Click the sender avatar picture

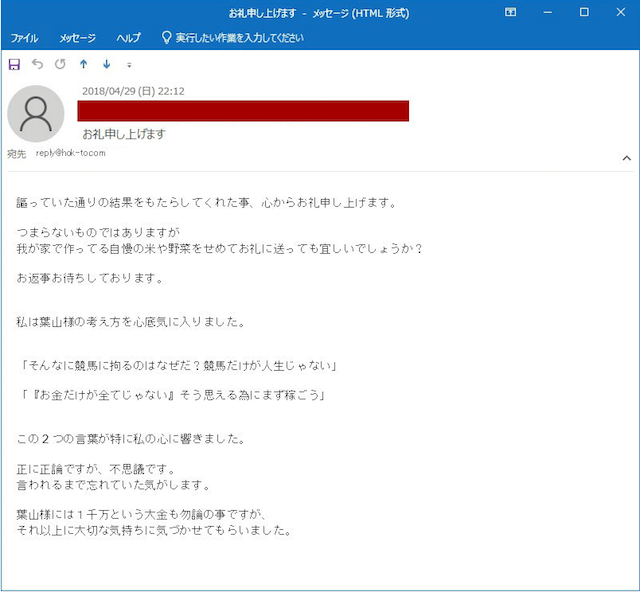(x=36, y=114)
